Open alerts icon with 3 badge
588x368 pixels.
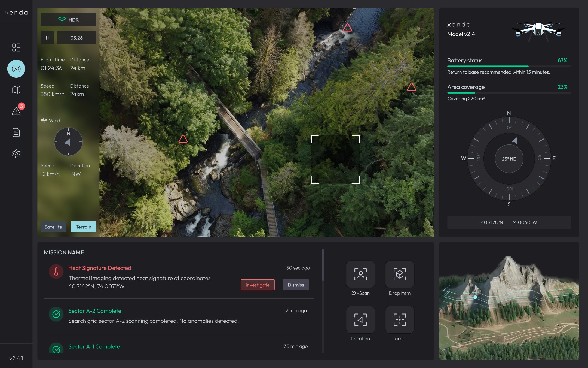point(16,111)
